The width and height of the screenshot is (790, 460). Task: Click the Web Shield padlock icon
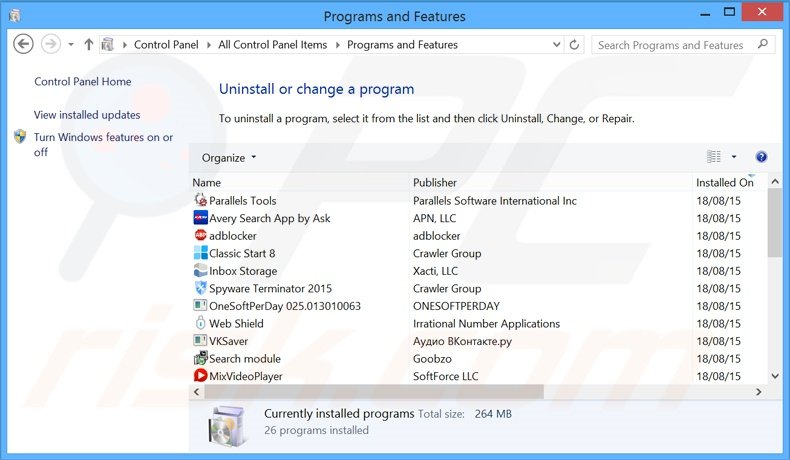point(201,323)
